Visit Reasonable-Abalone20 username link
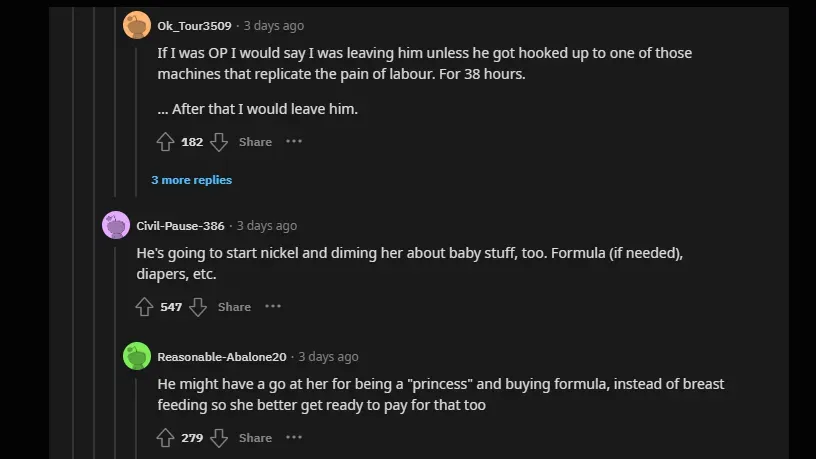 pyautogui.click(x=221, y=357)
